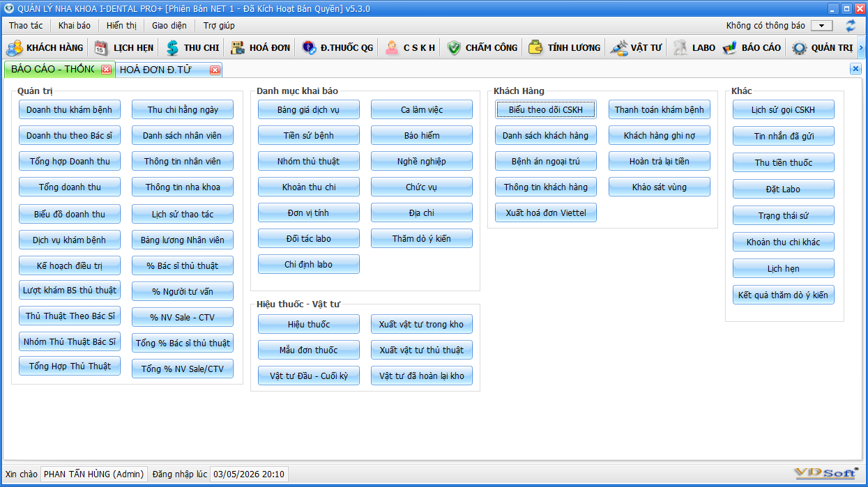Open Xuất vật tư trong kho report

(x=422, y=324)
